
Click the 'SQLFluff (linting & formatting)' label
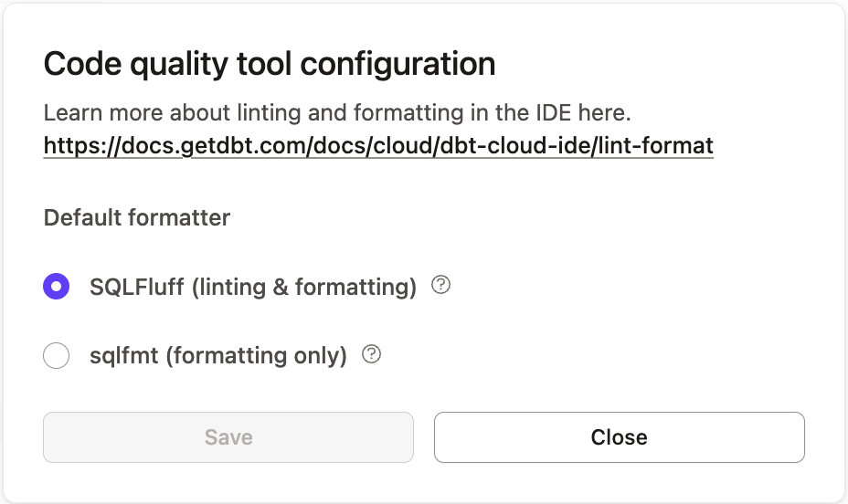[253, 287]
